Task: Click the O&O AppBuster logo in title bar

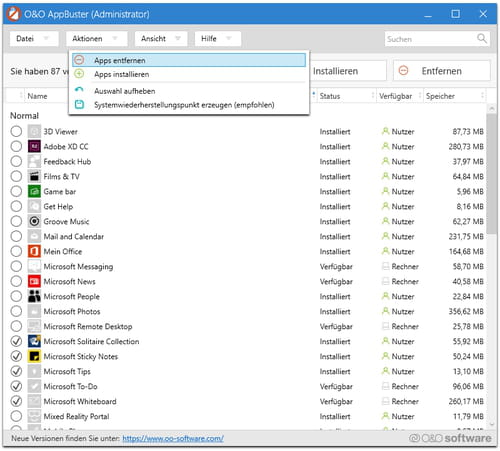Action: pyautogui.click(x=14, y=14)
